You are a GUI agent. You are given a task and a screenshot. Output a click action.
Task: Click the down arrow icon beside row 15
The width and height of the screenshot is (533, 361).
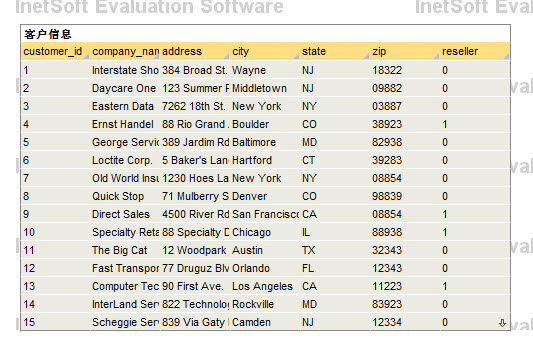click(502, 323)
